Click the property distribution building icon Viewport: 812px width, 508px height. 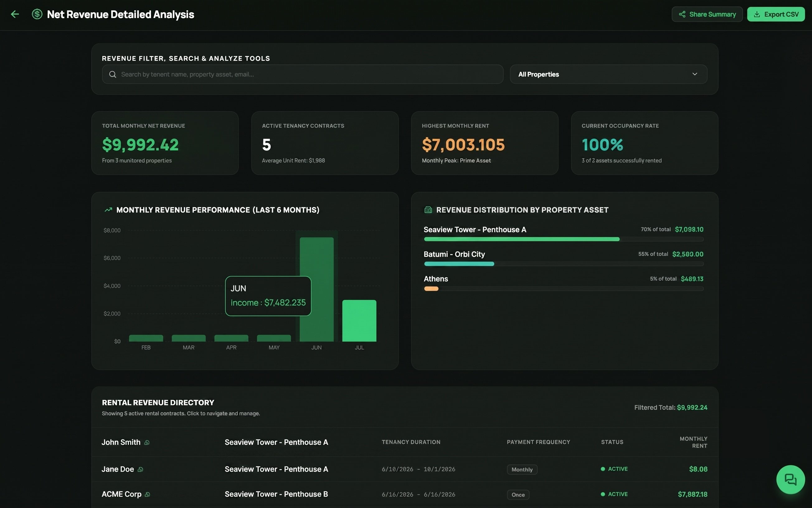[428, 210]
